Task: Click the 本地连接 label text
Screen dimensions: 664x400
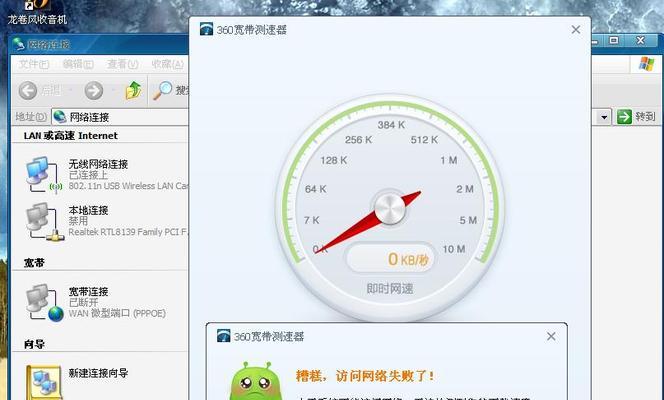Action: pyautogui.click(x=89, y=210)
